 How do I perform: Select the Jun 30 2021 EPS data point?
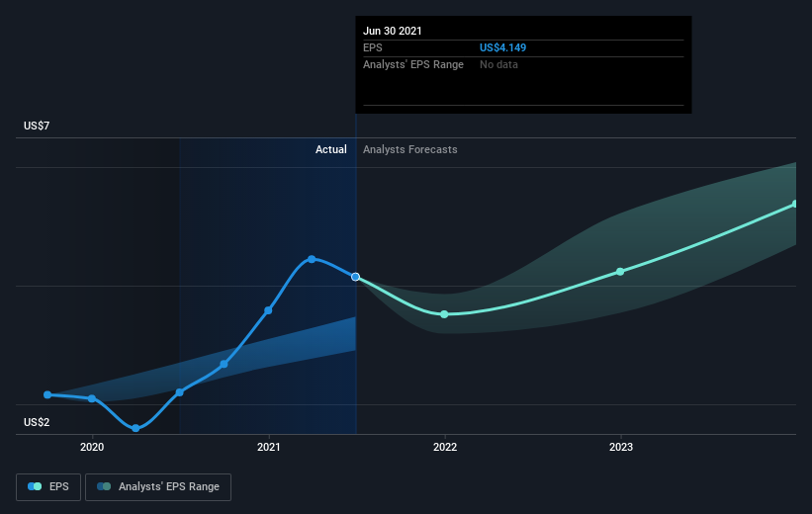[x=355, y=277]
